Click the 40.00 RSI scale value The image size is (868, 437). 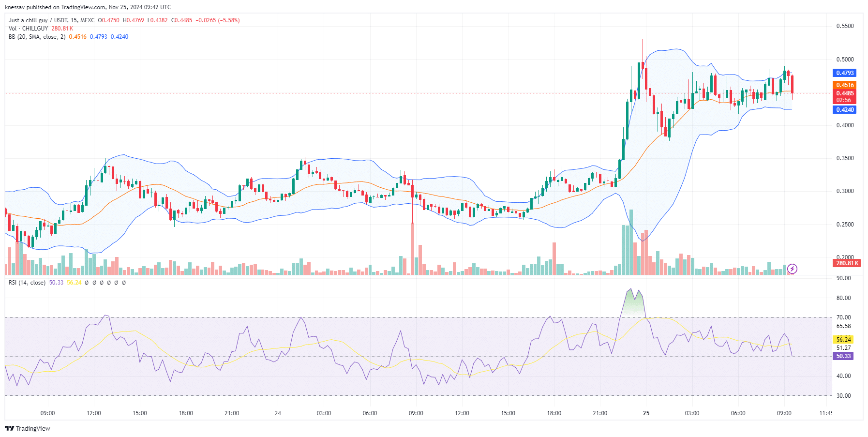[x=843, y=376]
